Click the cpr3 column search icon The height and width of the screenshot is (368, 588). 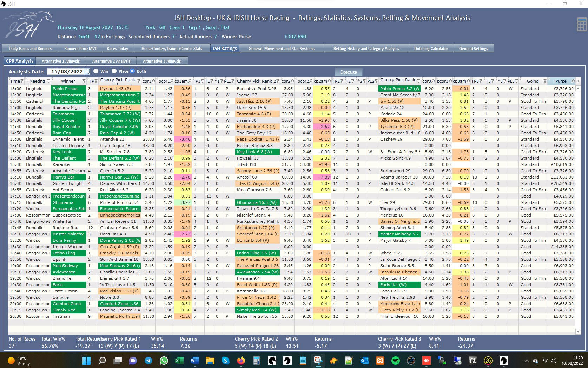434,81
